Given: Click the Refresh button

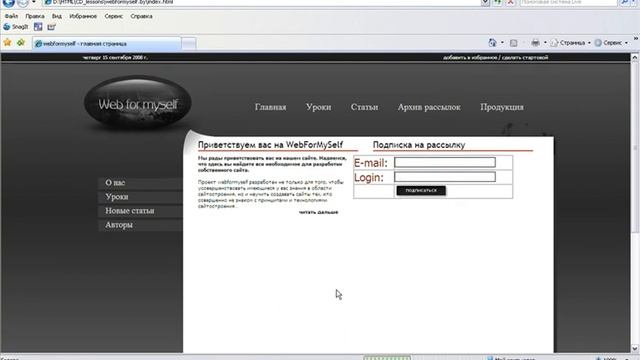Looking at the screenshot, I should 498,2.
